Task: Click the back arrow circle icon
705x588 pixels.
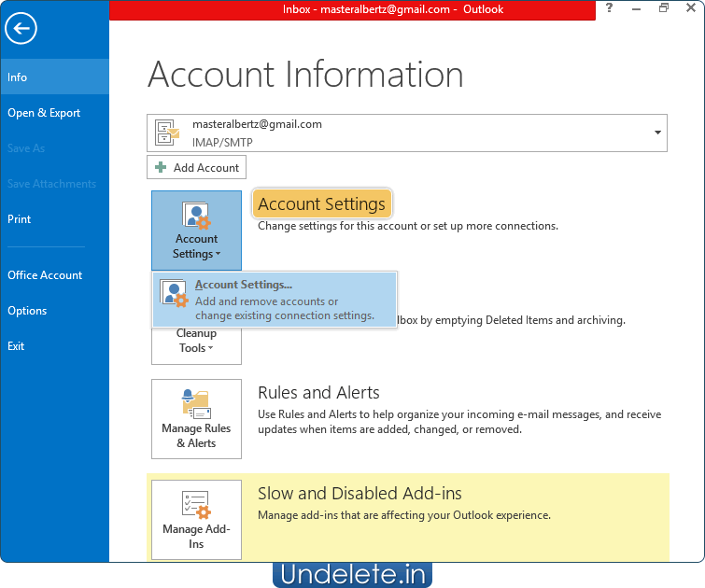Action: (x=21, y=28)
